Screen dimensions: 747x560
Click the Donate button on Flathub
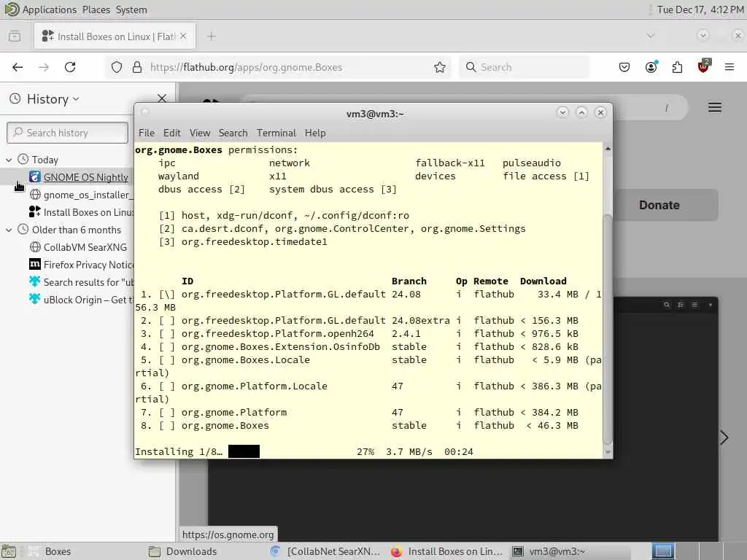[x=659, y=205]
